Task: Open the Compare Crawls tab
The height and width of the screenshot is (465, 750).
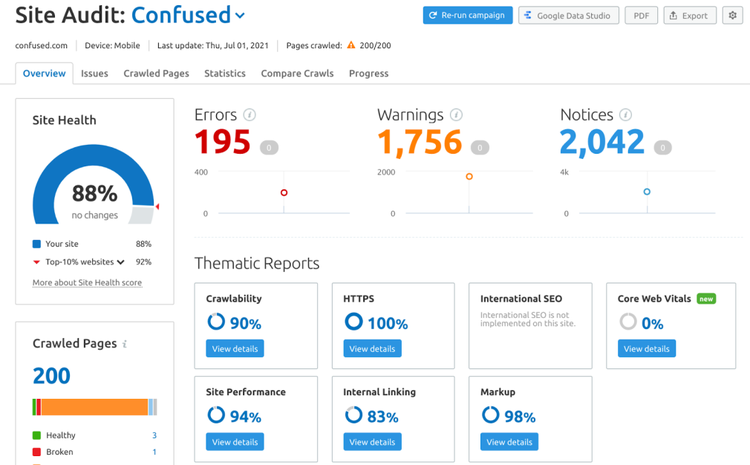Action: click(x=297, y=73)
